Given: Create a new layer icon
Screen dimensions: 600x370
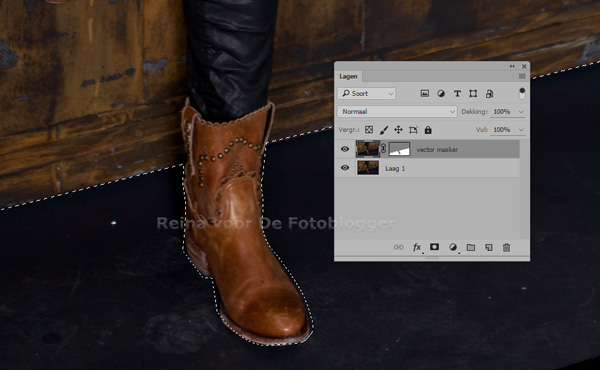Looking at the screenshot, I should (x=489, y=247).
